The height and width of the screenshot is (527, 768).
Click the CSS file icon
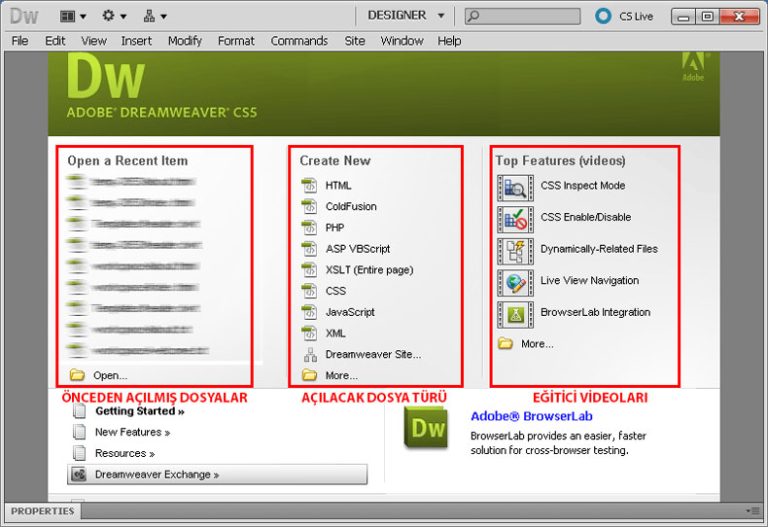(x=309, y=291)
